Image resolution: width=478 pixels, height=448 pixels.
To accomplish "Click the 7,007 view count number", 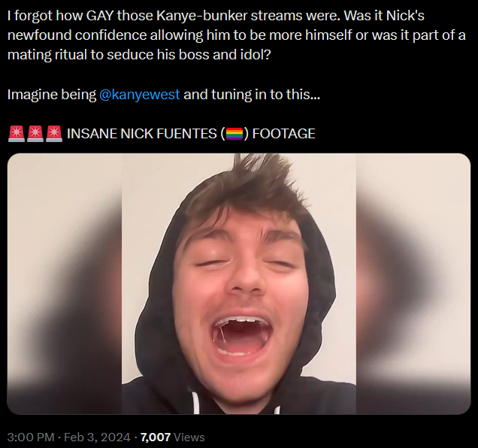I will click(x=156, y=437).
